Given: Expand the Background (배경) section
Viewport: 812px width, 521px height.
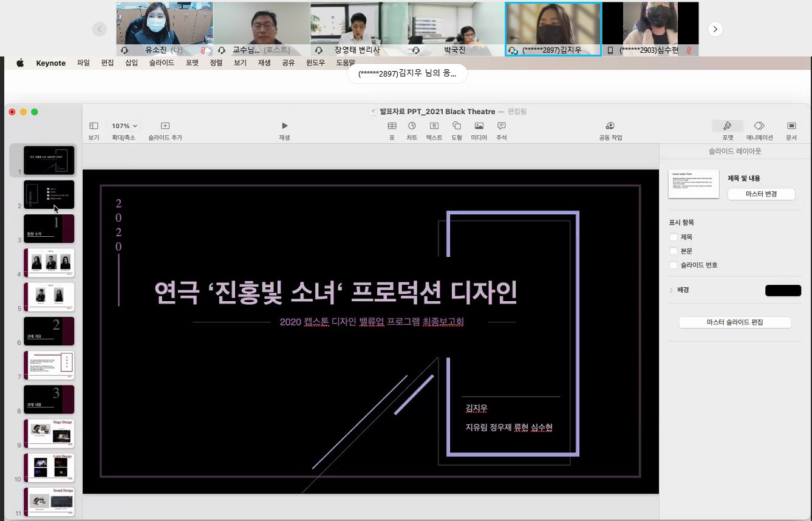Looking at the screenshot, I should pos(671,290).
